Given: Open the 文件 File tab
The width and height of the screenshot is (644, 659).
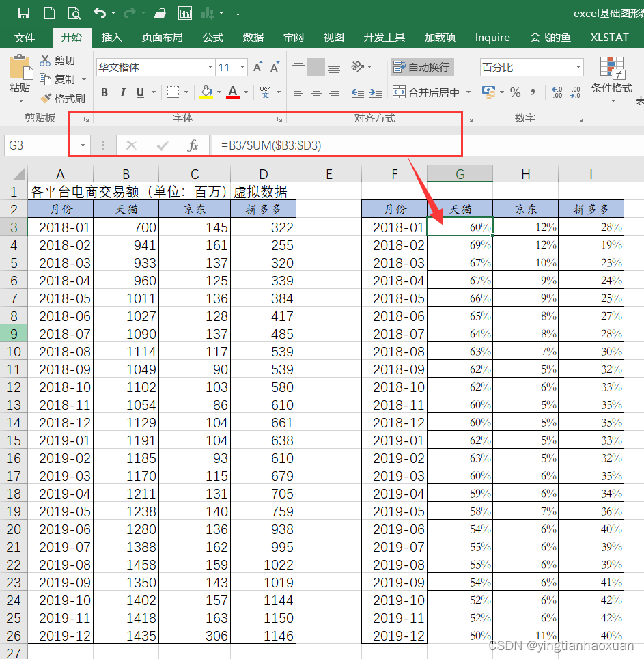Looking at the screenshot, I should (x=25, y=38).
